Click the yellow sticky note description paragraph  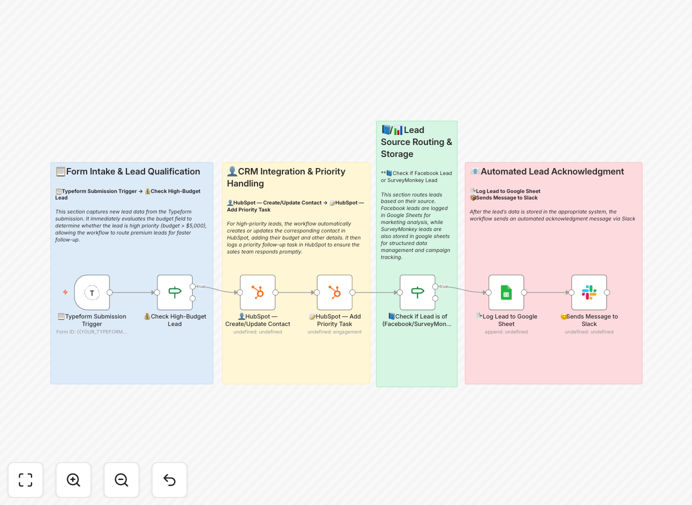point(293,237)
